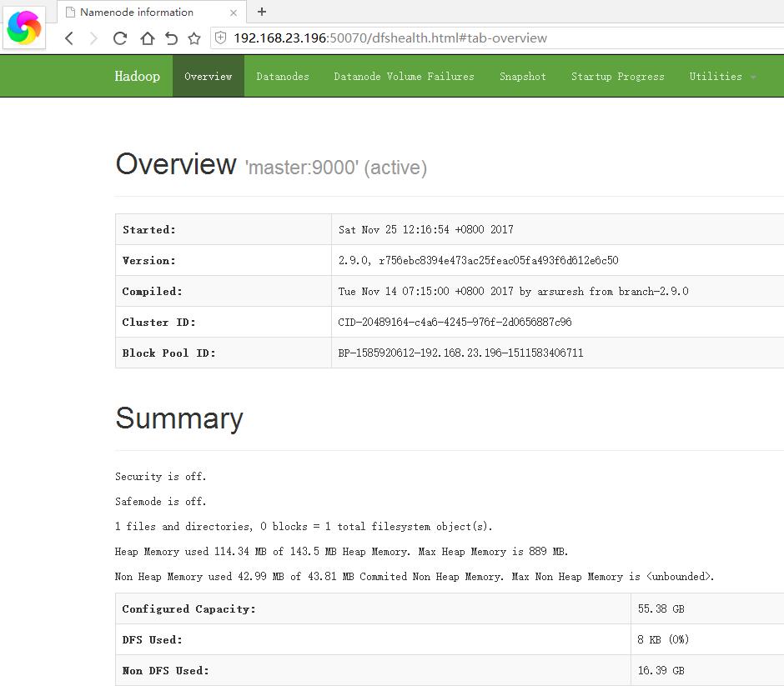Close the Namenode information tab

click(233, 13)
